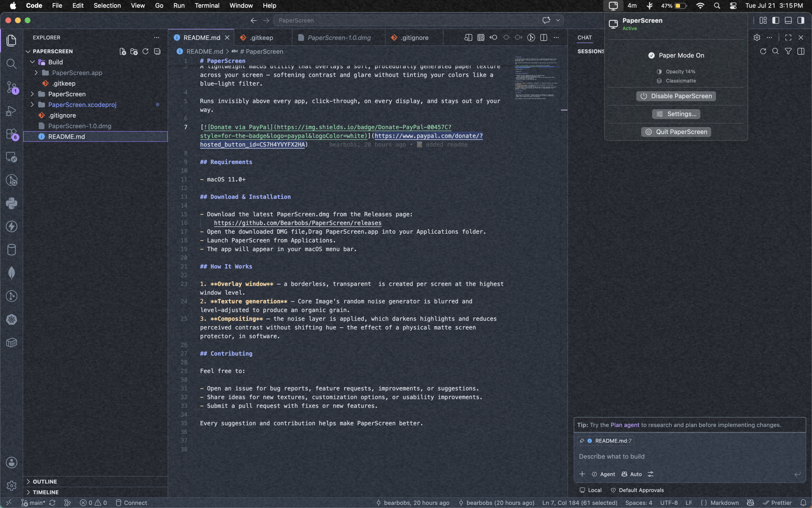812x508 pixels.
Task: Click New File icon in Explorer header
Action: coord(122,51)
